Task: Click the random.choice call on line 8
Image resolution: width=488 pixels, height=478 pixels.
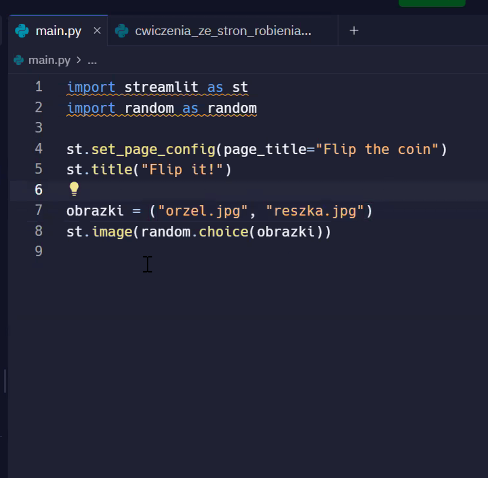Action: point(195,231)
